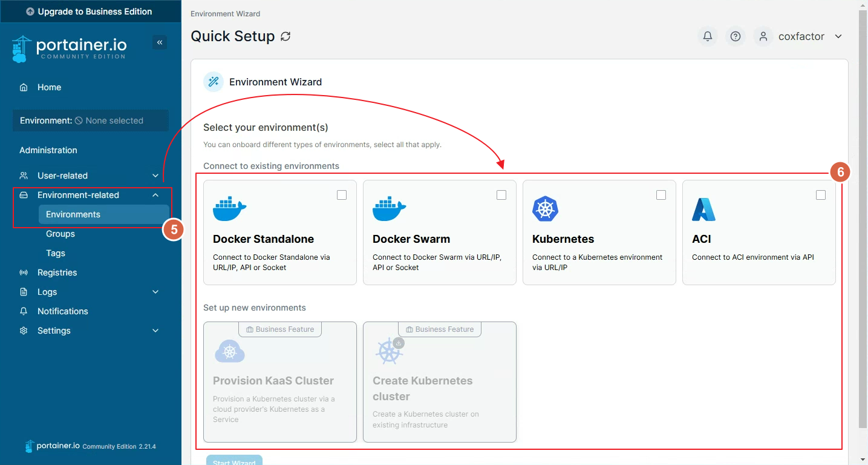Click Business Feature badge on Create Kubernetes cluster
Viewport: 868px width, 465px height.
point(440,329)
